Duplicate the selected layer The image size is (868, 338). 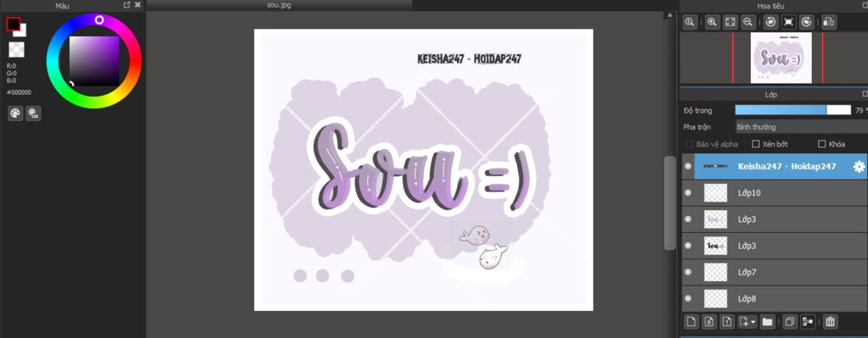coord(790,321)
